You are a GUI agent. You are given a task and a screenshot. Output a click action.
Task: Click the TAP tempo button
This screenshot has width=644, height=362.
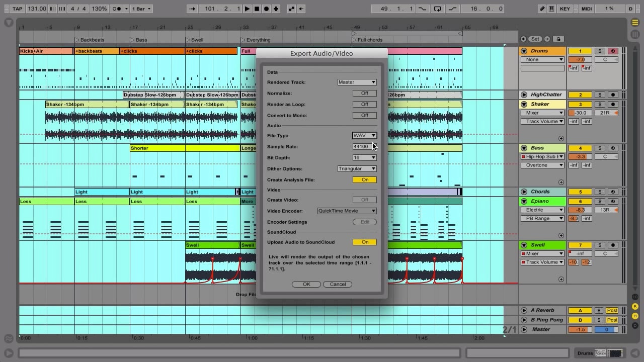17,8
